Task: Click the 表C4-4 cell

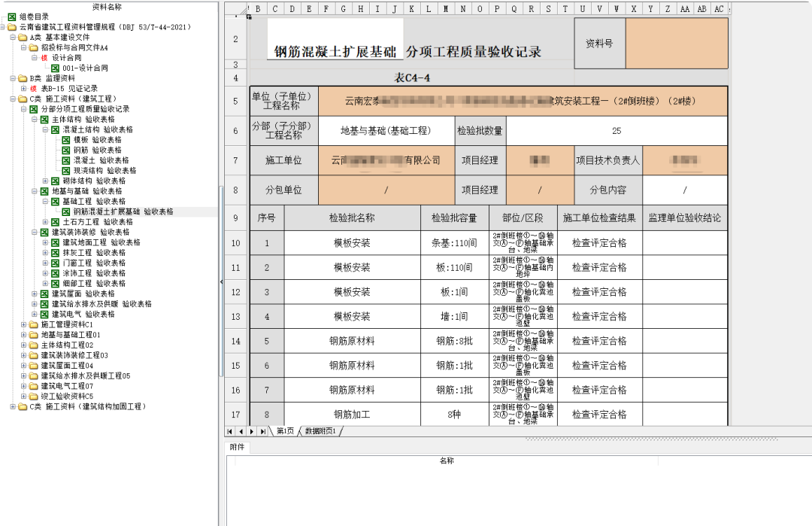Action: click(412, 78)
